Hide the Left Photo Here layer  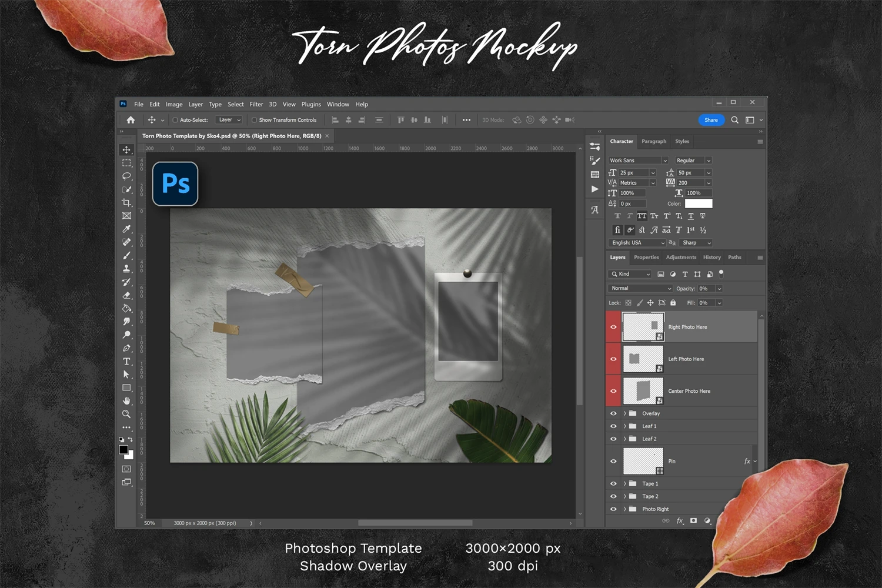coord(613,359)
